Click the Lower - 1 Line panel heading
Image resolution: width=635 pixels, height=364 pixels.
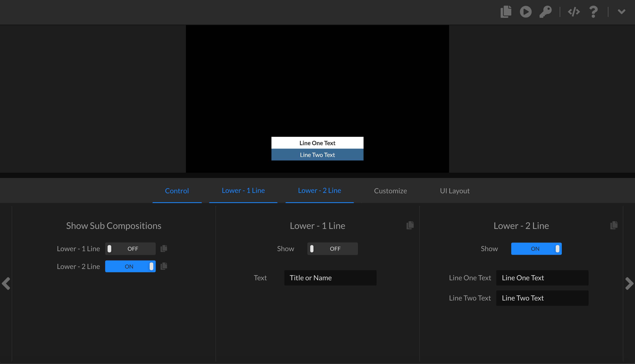tap(317, 226)
